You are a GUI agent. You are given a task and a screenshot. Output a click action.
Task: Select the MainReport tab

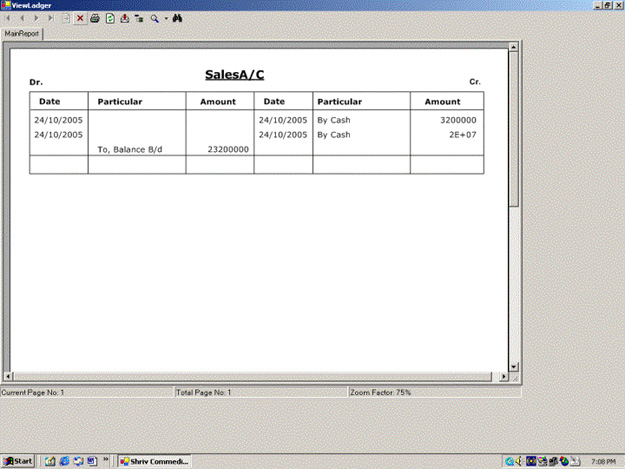pyautogui.click(x=21, y=33)
